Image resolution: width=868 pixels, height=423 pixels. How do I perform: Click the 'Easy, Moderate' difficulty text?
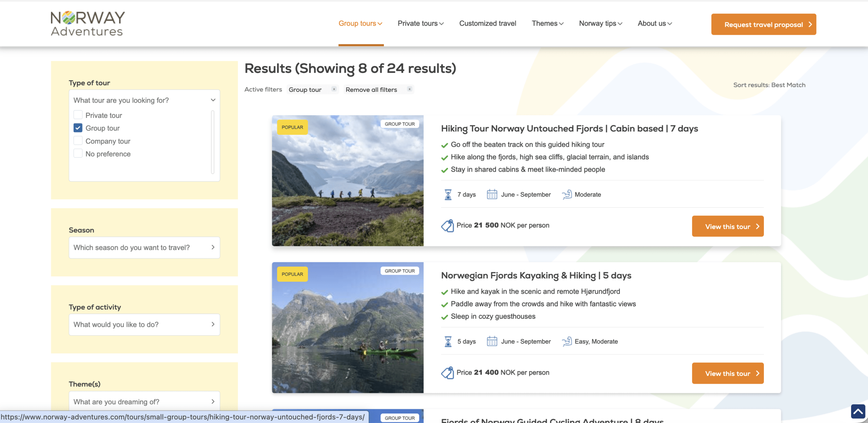[596, 341]
